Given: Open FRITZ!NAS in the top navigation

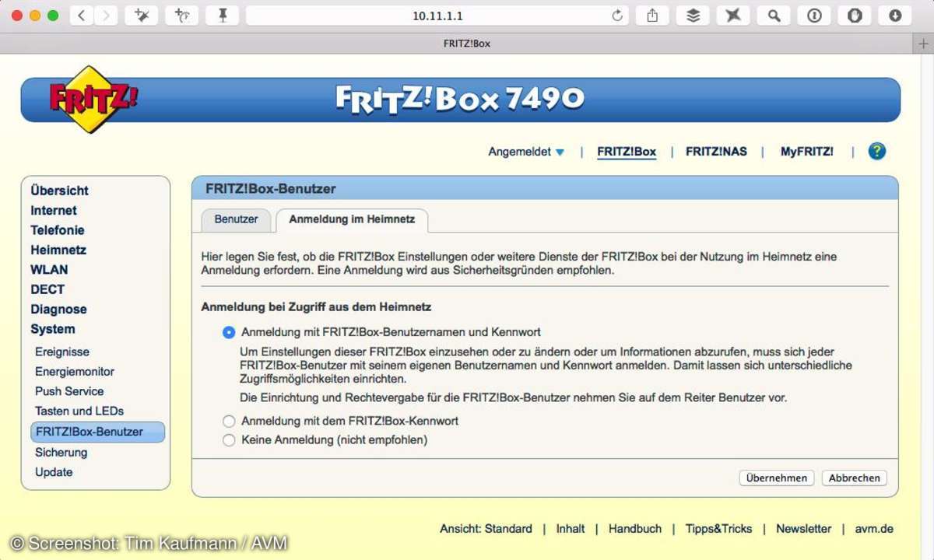Looking at the screenshot, I should click(x=716, y=152).
